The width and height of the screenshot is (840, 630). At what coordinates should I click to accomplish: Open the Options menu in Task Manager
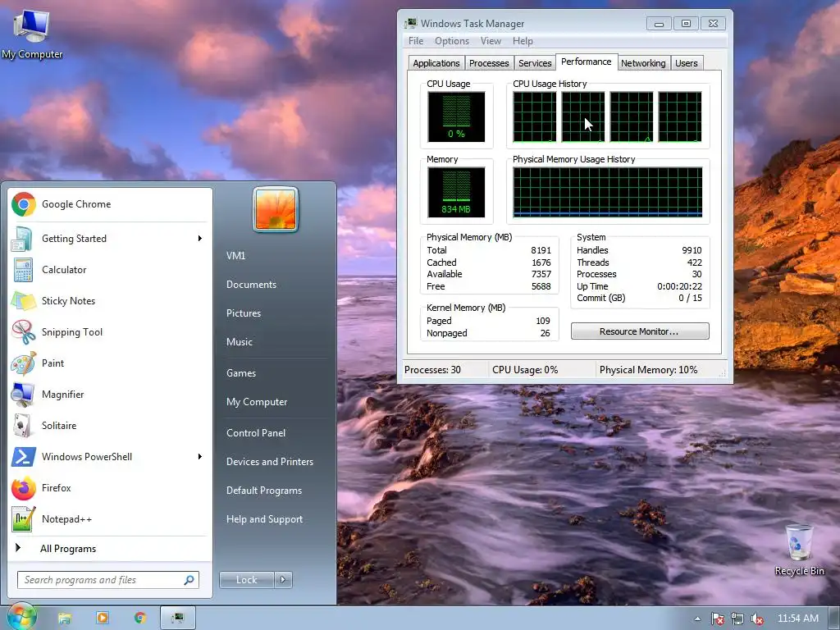point(452,41)
